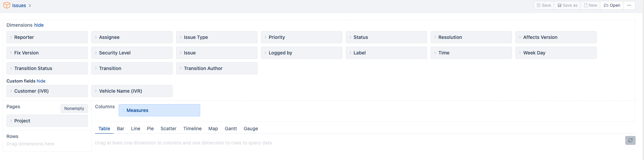Expand the Issue dimension chevron
The width and height of the screenshot is (644, 160).
pyautogui.click(x=181, y=53)
